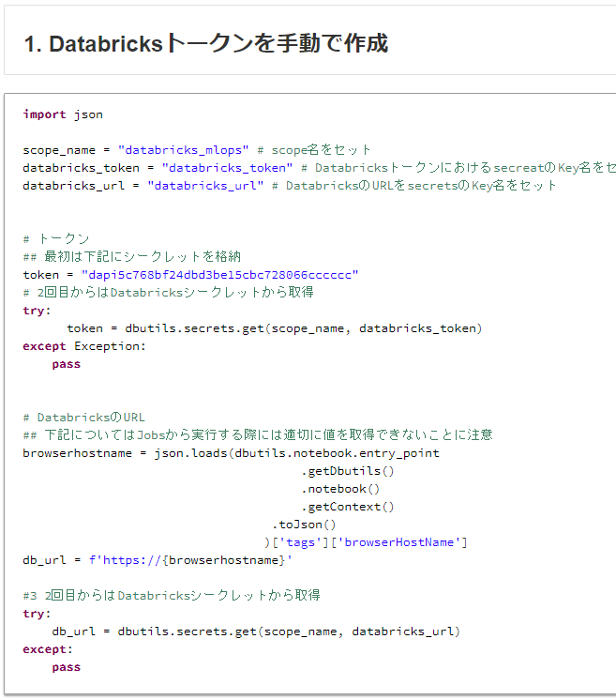This screenshot has height=700, width=616.
Task: Click heading '1. Databricksトークンを手動で作成'
Action: click(206, 43)
